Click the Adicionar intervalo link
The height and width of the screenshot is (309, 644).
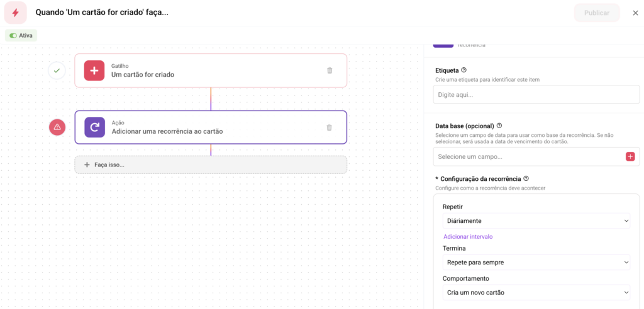click(468, 237)
